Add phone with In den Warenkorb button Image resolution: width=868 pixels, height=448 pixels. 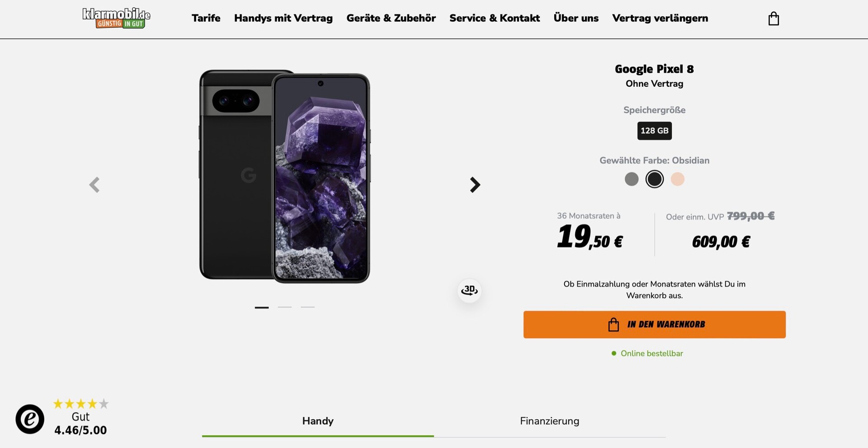pyautogui.click(x=654, y=324)
